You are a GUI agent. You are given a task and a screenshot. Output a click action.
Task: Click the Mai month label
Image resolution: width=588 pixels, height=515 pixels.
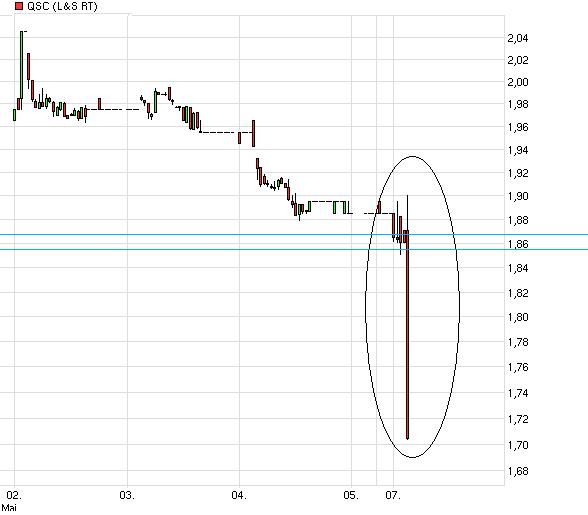(x=9, y=508)
